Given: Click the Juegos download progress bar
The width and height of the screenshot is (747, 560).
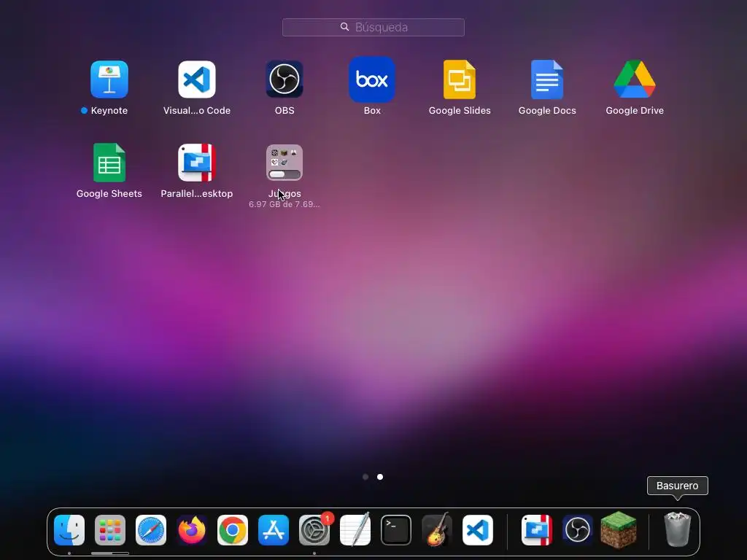Looking at the screenshot, I should coord(285,174).
